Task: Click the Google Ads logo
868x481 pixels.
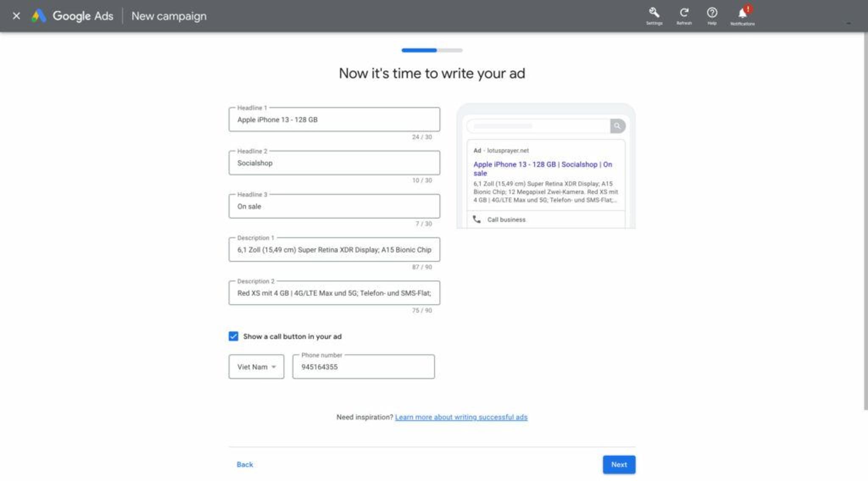Action: pyautogui.click(x=72, y=16)
